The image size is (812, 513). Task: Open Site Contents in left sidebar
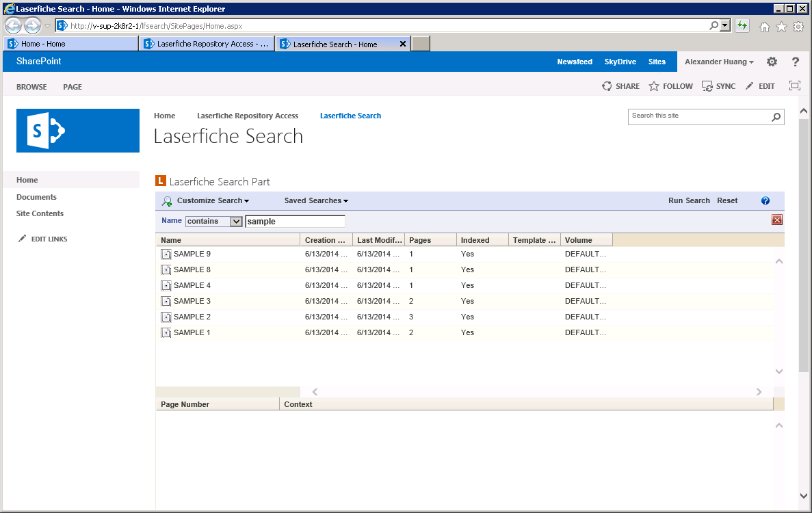[x=40, y=214]
